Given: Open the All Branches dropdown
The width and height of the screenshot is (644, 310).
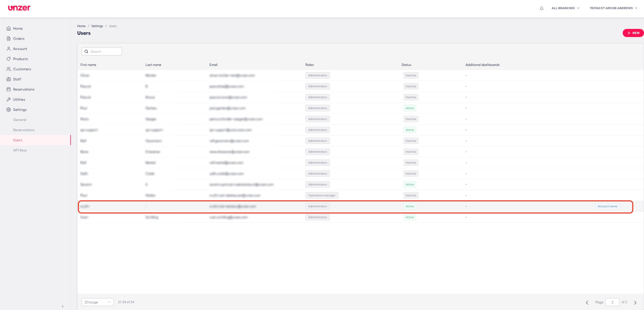Looking at the screenshot, I should point(565,8).
